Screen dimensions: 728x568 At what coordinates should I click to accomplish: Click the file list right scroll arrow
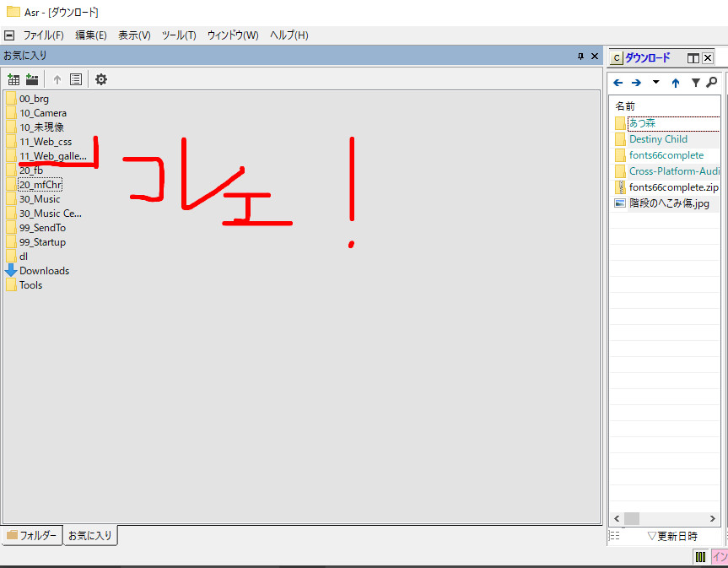point(712,518)
